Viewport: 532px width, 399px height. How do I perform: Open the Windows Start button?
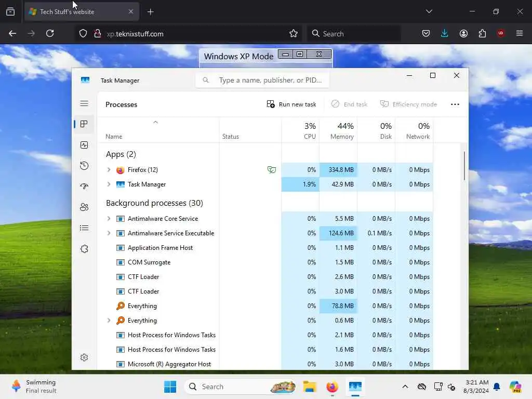coord(170,387)
